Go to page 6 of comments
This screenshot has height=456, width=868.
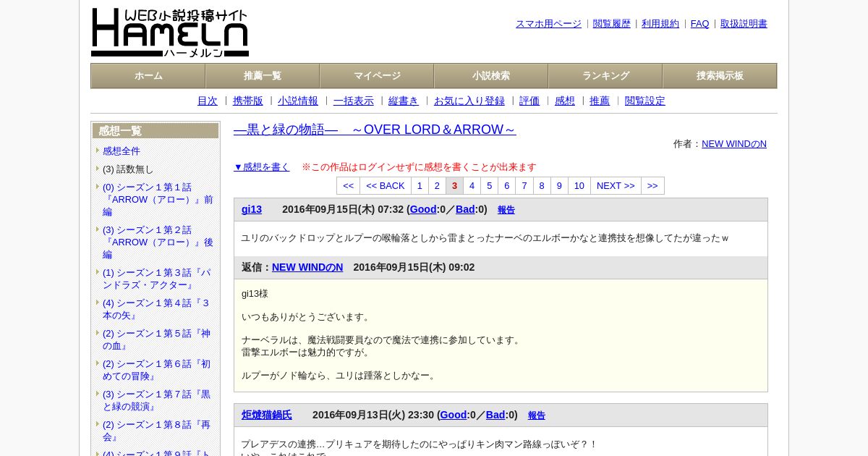click(x=506, y=186)
